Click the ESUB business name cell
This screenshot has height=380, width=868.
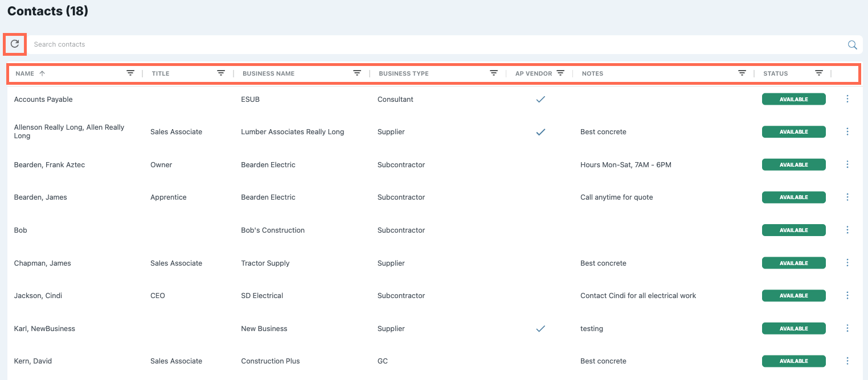pos(250,99)
